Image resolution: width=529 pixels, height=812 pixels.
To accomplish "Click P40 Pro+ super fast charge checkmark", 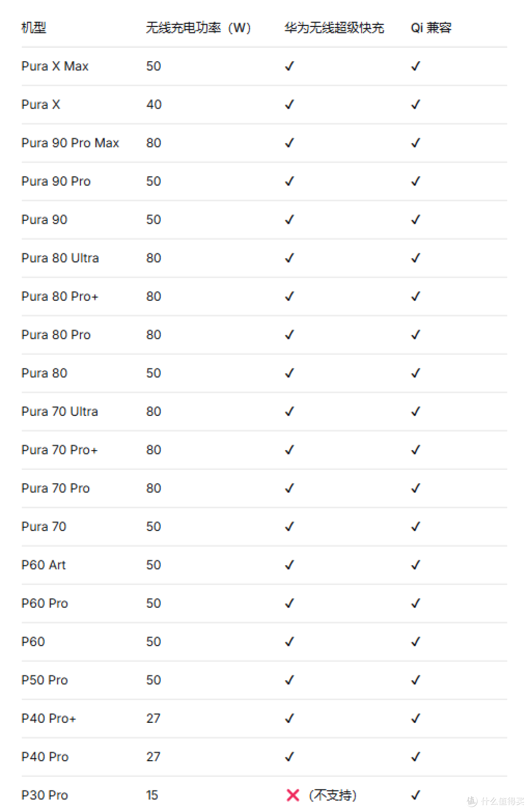I will click(289, 718).
